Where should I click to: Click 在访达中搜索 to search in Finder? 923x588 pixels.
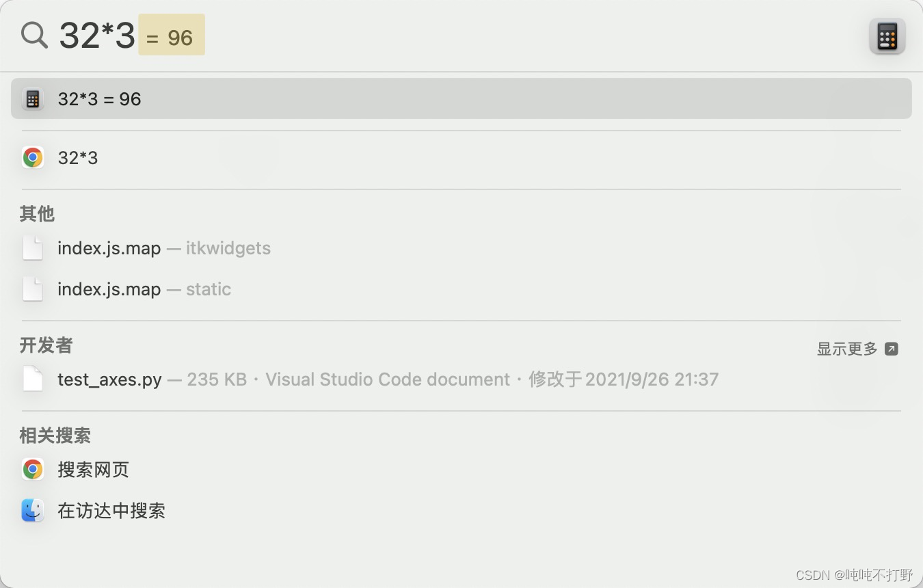[x=111, y=511]
